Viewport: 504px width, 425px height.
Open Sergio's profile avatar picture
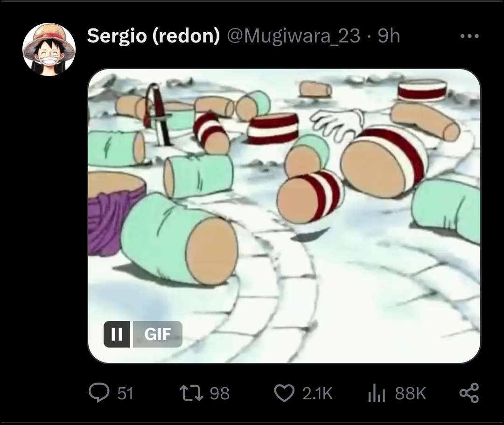coord(49,49)
